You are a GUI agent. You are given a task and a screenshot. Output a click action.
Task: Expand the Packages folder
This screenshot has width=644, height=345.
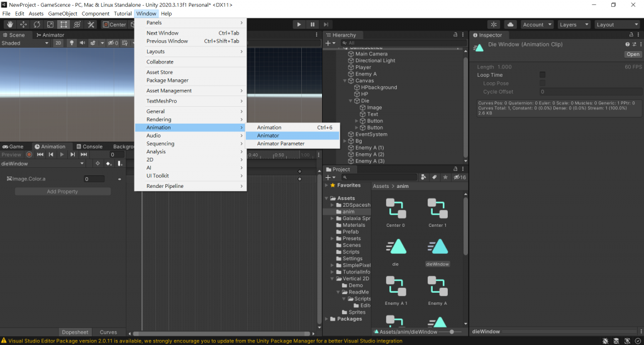coord(327,319)
